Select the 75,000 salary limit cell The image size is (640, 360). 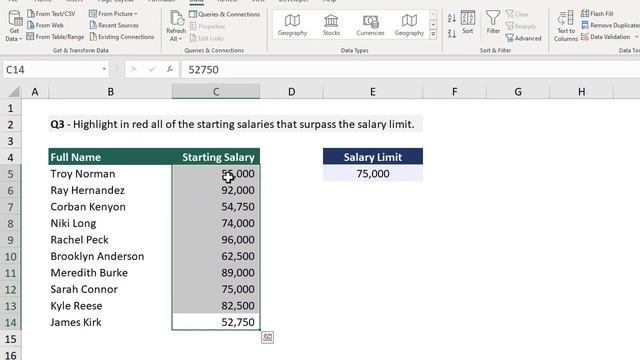373,173
